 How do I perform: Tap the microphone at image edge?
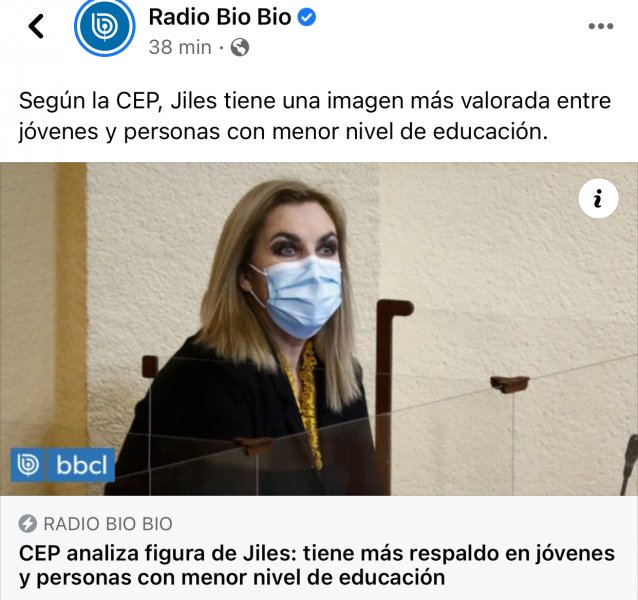[630, 465]
